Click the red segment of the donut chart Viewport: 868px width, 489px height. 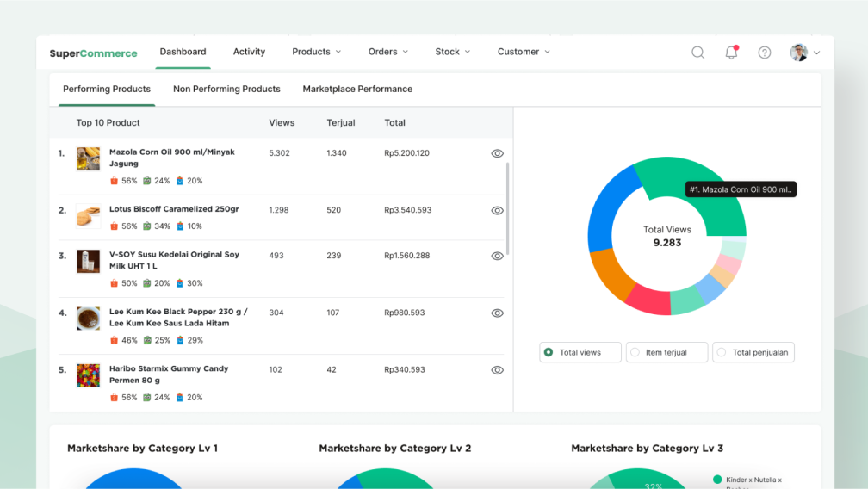tap(648, 300)
